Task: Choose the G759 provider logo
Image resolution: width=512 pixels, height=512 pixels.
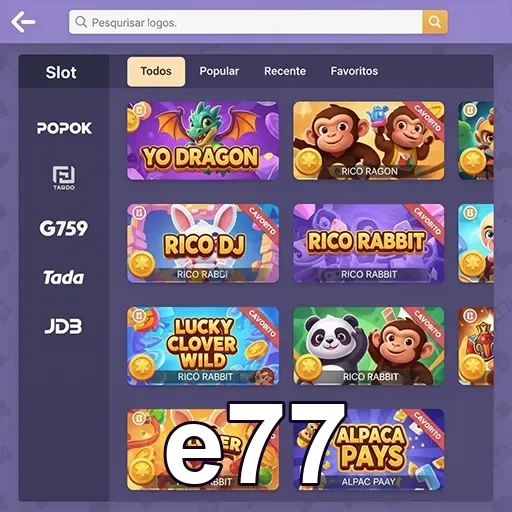Action: tap(63, 228)
